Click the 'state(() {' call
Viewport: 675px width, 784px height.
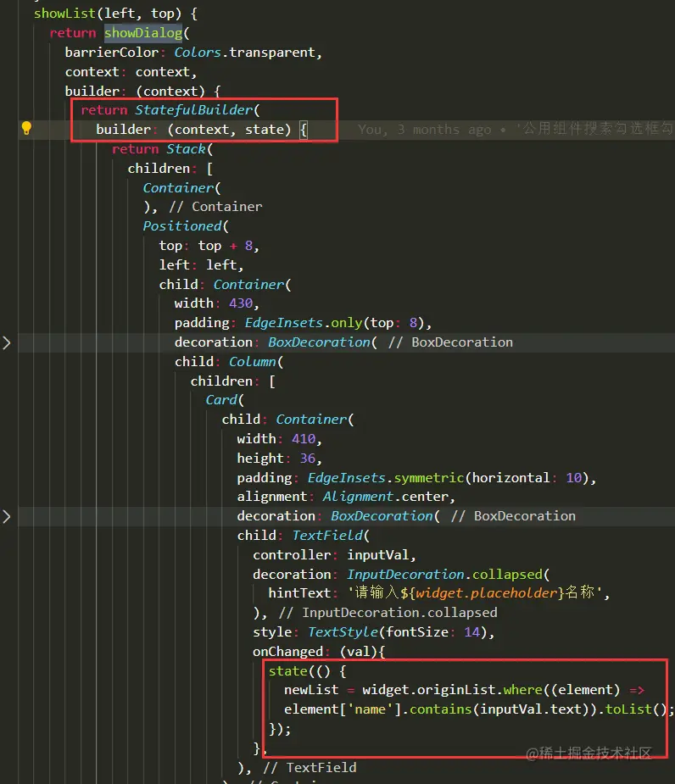307,671
